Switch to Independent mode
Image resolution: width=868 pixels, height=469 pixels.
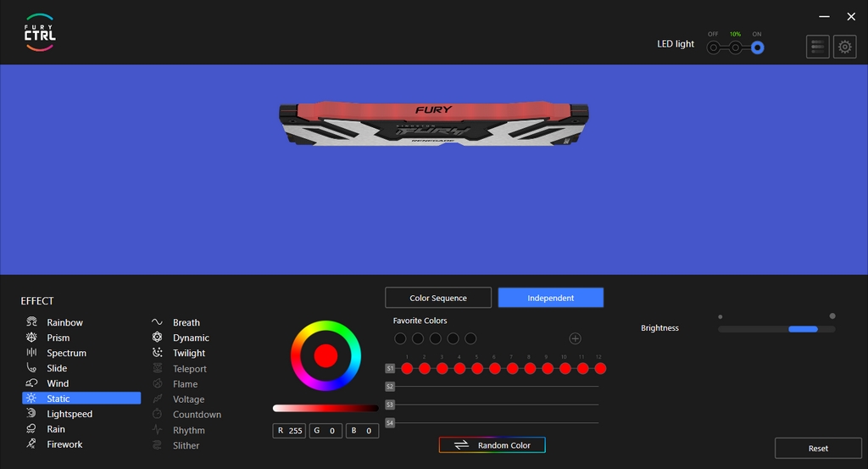(551, 298)
